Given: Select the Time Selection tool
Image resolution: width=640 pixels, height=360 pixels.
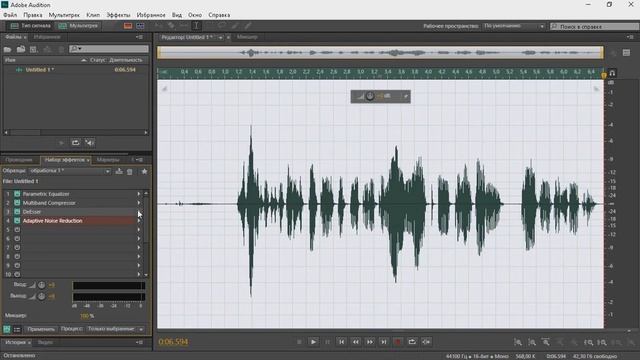Looking at the screenshot, I should 196,26.
